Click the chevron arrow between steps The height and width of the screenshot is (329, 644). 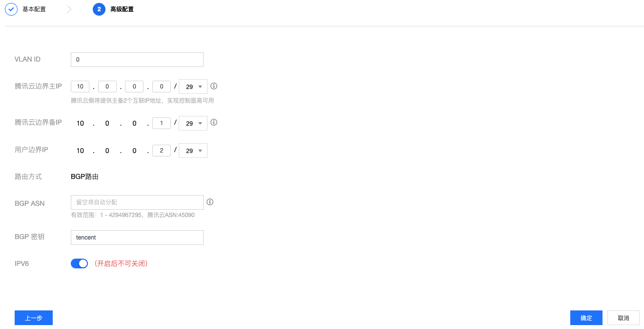pyautogui.click(x=69, y=9)
